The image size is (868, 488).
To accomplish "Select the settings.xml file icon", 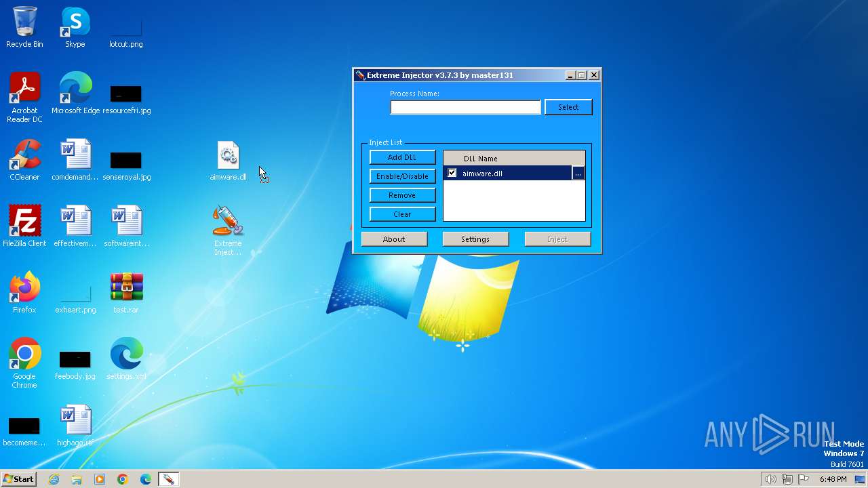I will coord(126,359).
